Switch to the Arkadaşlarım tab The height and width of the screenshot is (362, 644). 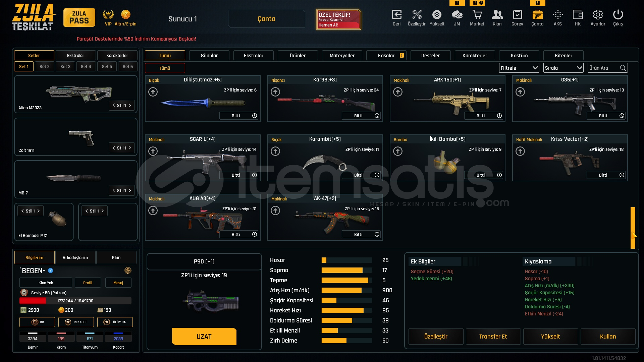(x=75, y=257)
